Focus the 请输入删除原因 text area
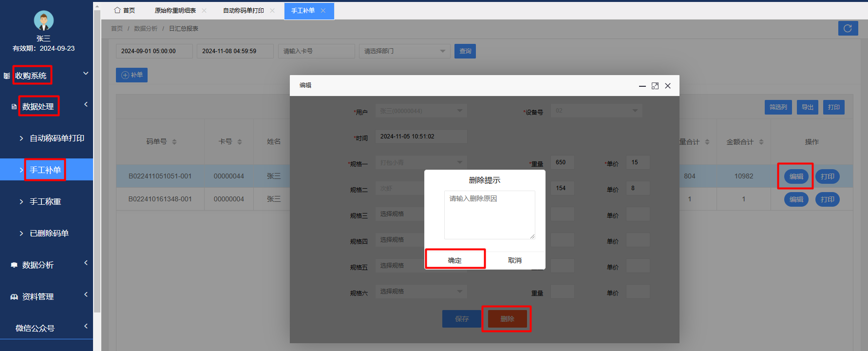Image resolution: width=868 pixels, height=351 pixels. pyautogui.click(x=490, y=215)
